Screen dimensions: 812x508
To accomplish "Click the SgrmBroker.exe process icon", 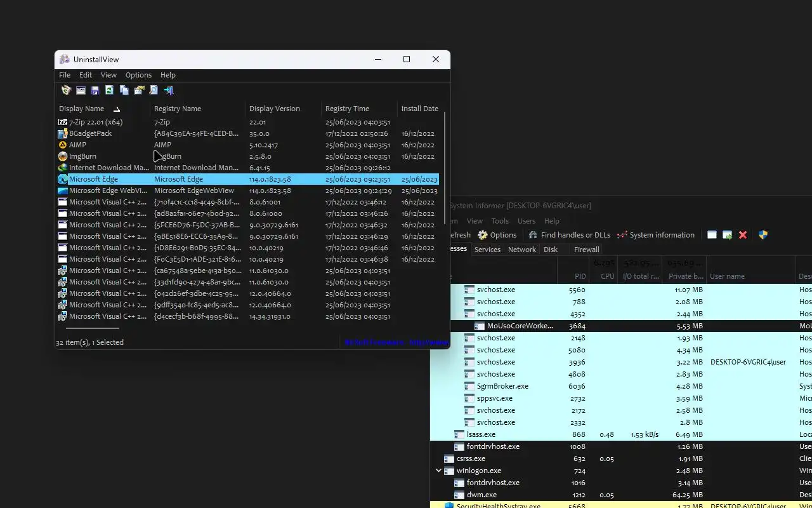I will point(469,386).
